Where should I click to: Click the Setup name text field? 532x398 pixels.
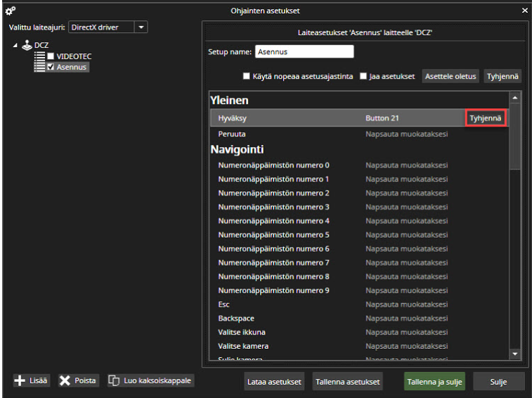tap(304, 52)
